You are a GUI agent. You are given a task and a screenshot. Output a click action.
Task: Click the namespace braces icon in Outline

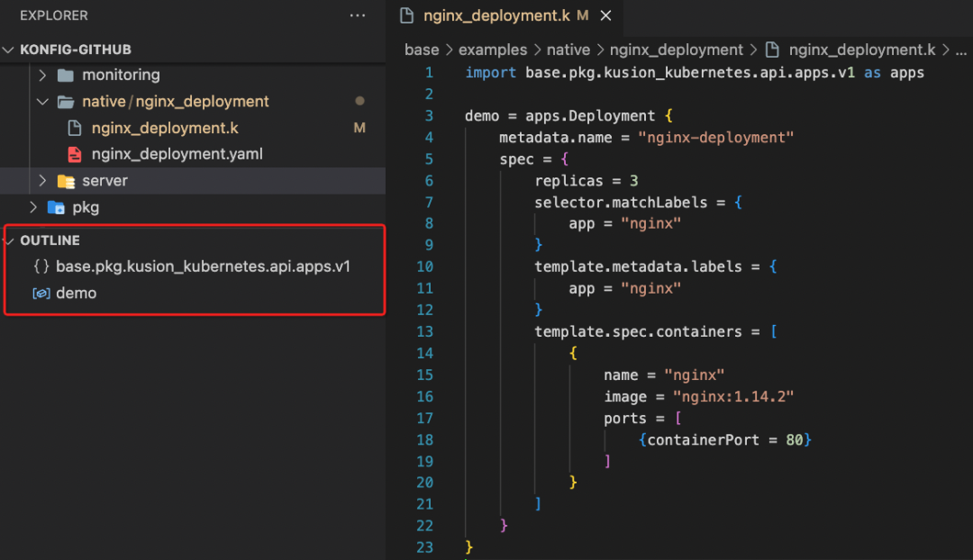coord(41,266)
